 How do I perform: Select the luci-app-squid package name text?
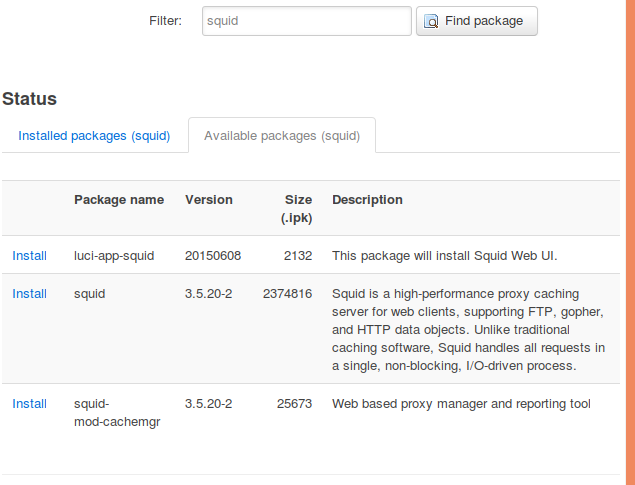coord(114,256)
